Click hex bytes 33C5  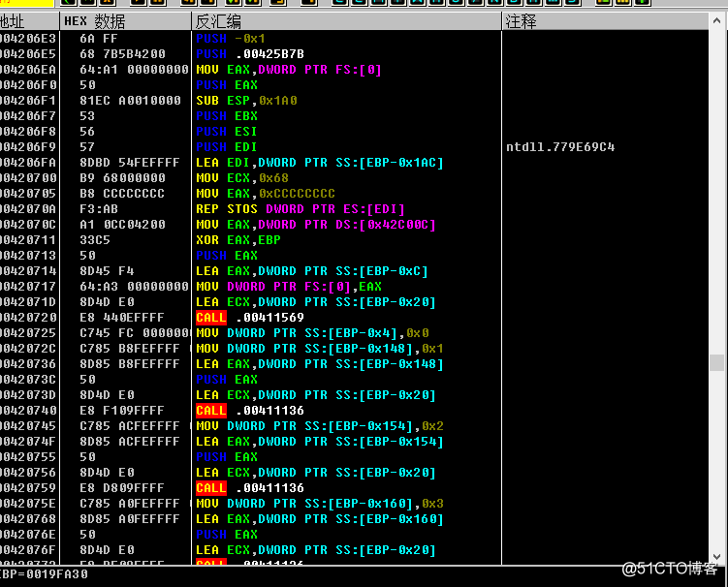click(x=95, y=240)
